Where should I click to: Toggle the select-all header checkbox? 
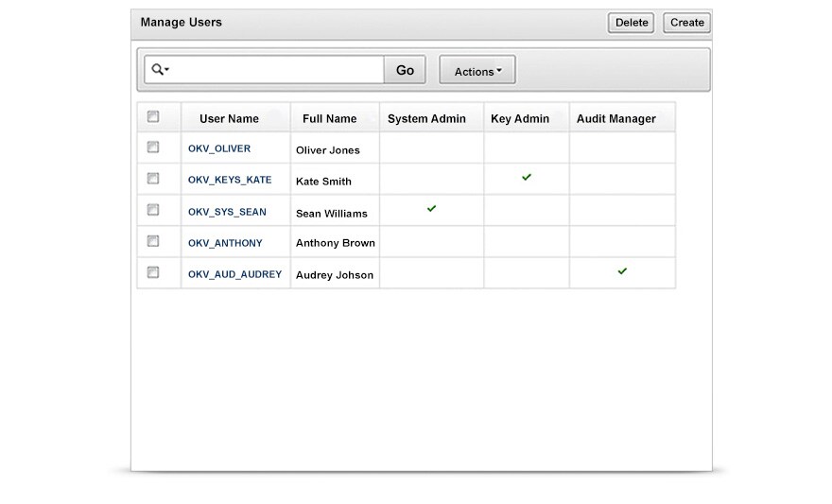click(153, 117)
